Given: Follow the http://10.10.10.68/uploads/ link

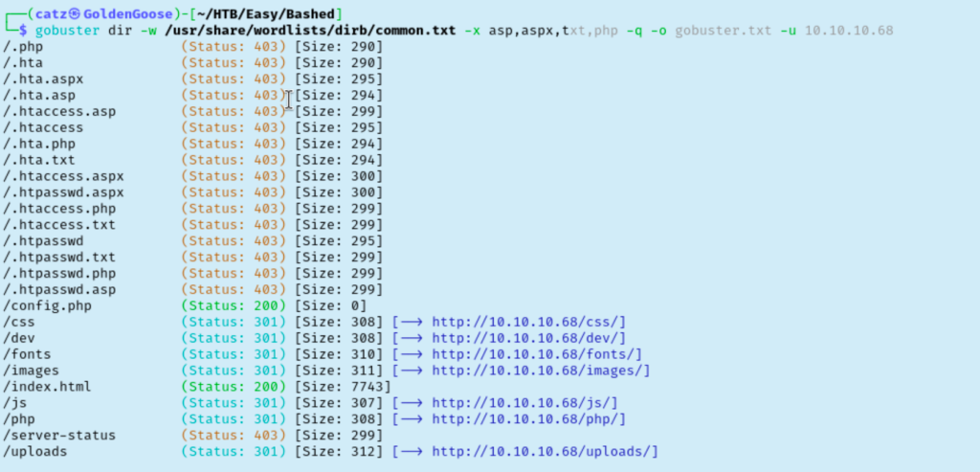Looking at the screenshot, I should 545,452.
